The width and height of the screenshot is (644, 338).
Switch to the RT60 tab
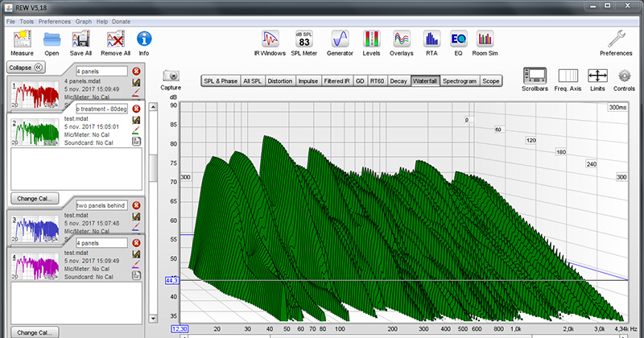pos(377,81)
